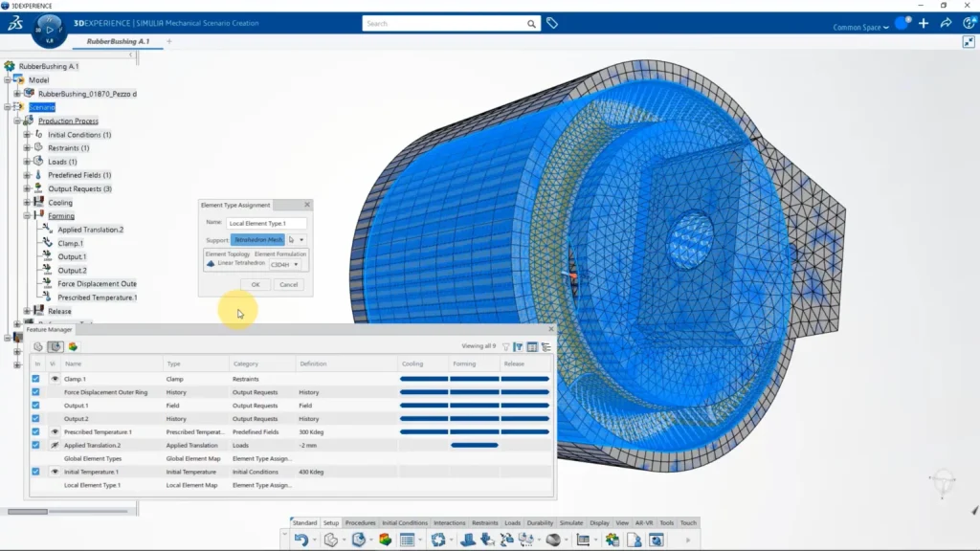Expand the Initial Conditions (1) node

click(27, 134)
